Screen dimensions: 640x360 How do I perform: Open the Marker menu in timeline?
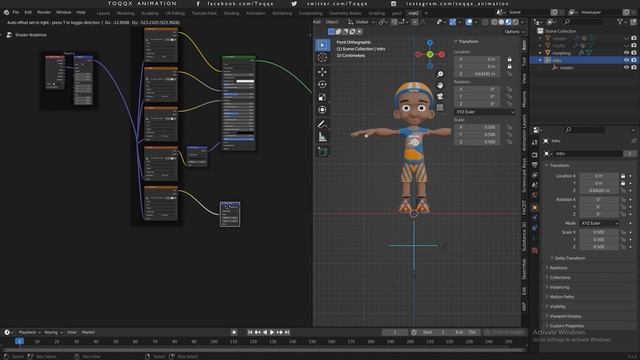[x=88, y=332]
